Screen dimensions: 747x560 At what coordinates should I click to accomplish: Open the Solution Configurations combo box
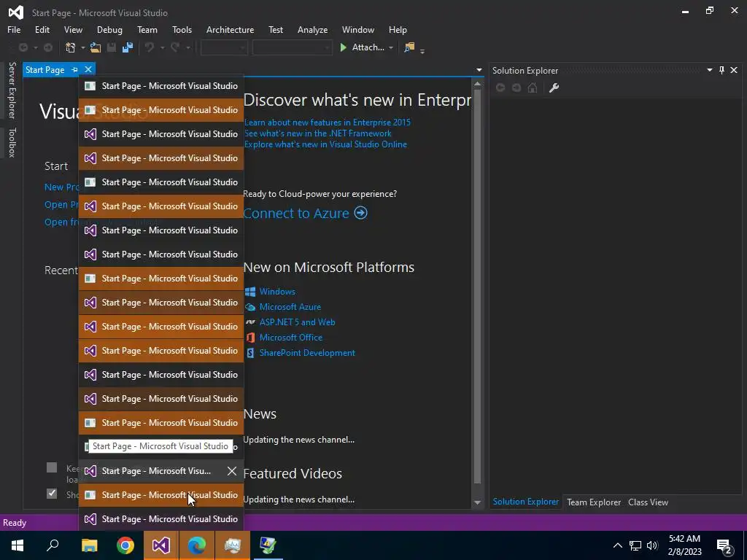pyautogui.click(x=224, y=47)
